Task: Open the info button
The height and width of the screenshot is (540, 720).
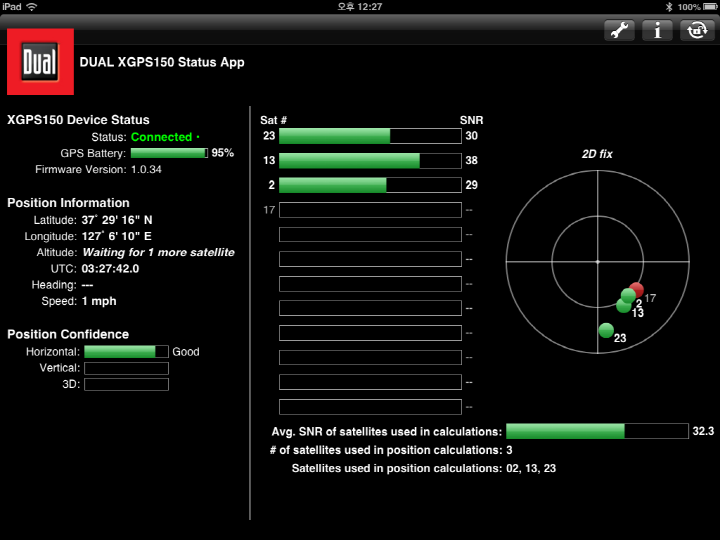Action: coord(657,31)
